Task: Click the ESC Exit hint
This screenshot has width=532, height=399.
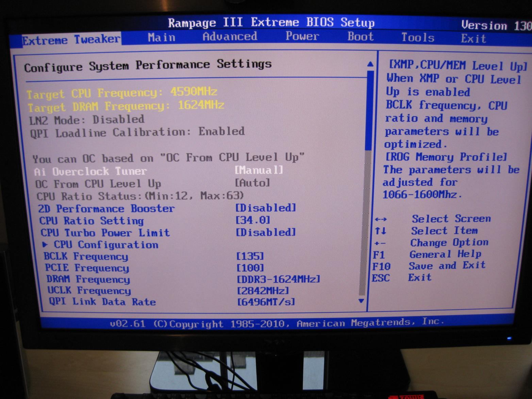Action: (401, 278)
